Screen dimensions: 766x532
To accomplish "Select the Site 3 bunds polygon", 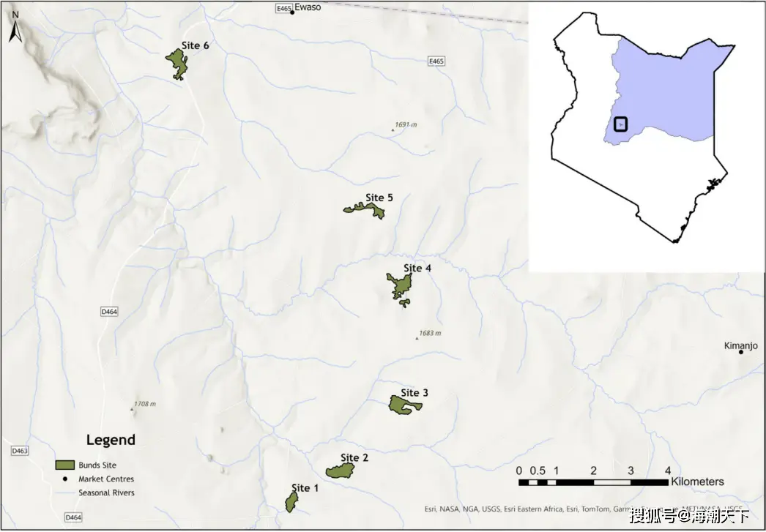I will [404, 405].
